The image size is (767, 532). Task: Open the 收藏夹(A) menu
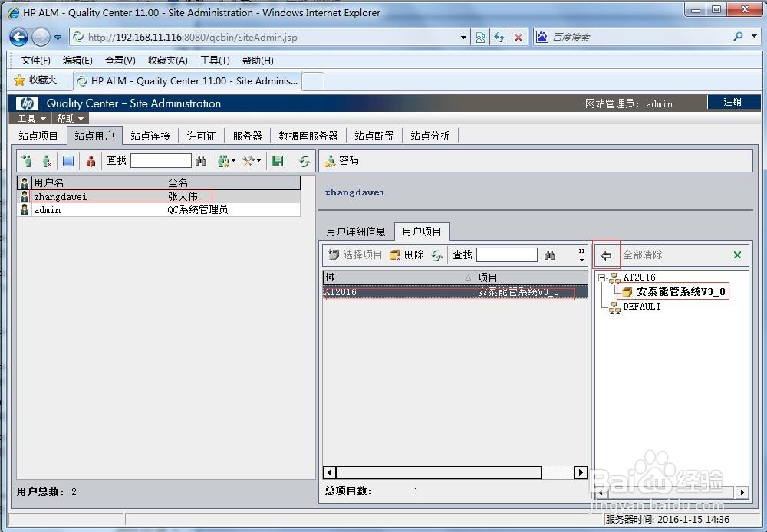(168, 60)
